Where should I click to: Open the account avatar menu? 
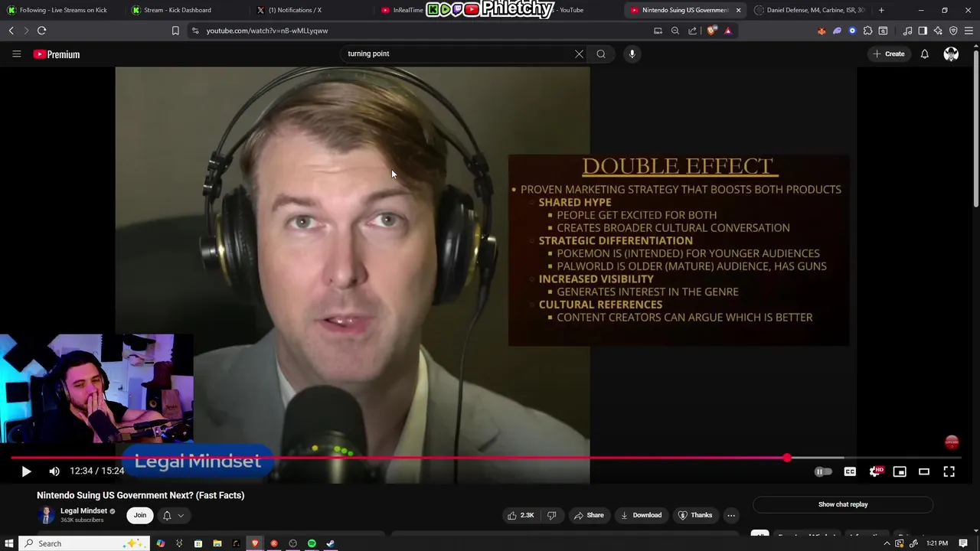point(951,54)
